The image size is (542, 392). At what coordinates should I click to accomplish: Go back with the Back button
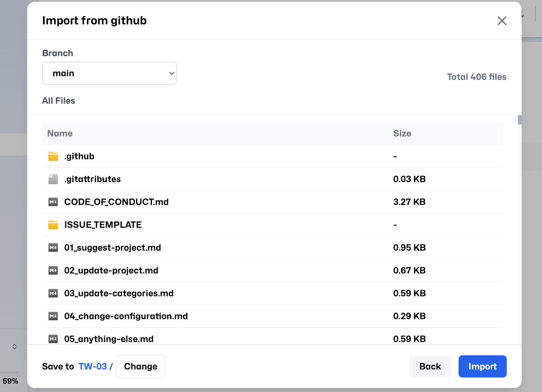click(430, 366)
